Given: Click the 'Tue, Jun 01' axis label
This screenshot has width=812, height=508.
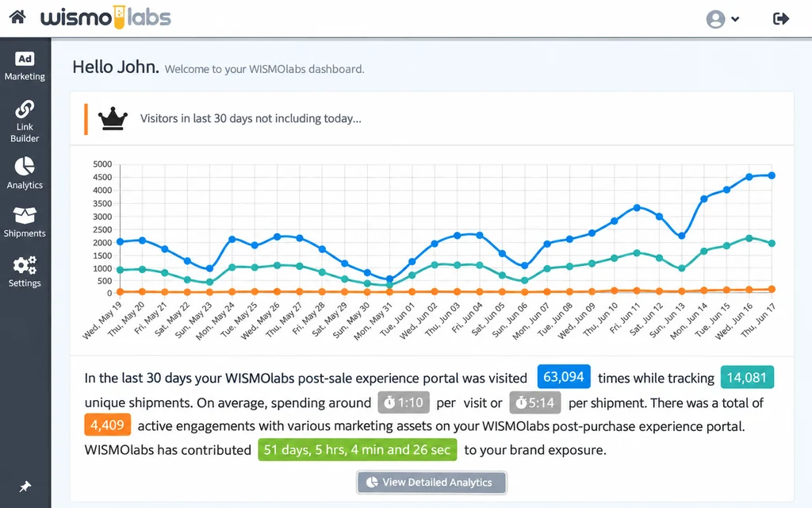Looking at the screenshot, I should pos(396,321).
